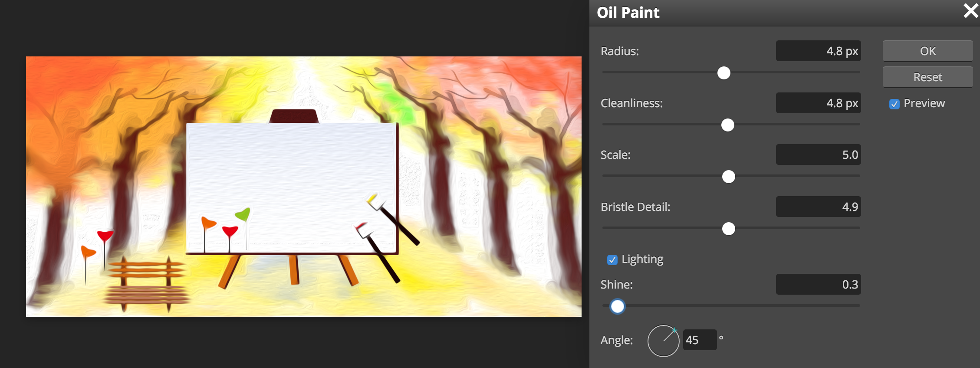Select the Shine value field
The image size is (980, 368).
point(818,285)
